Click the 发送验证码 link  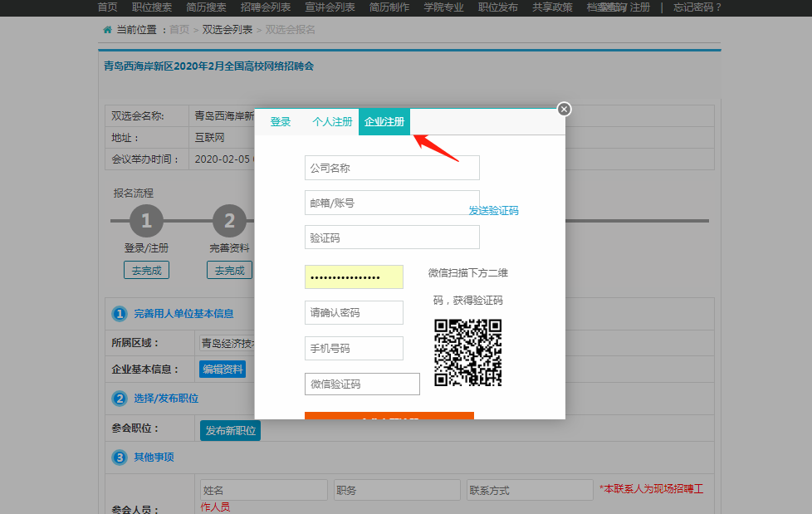pos(493,210)
